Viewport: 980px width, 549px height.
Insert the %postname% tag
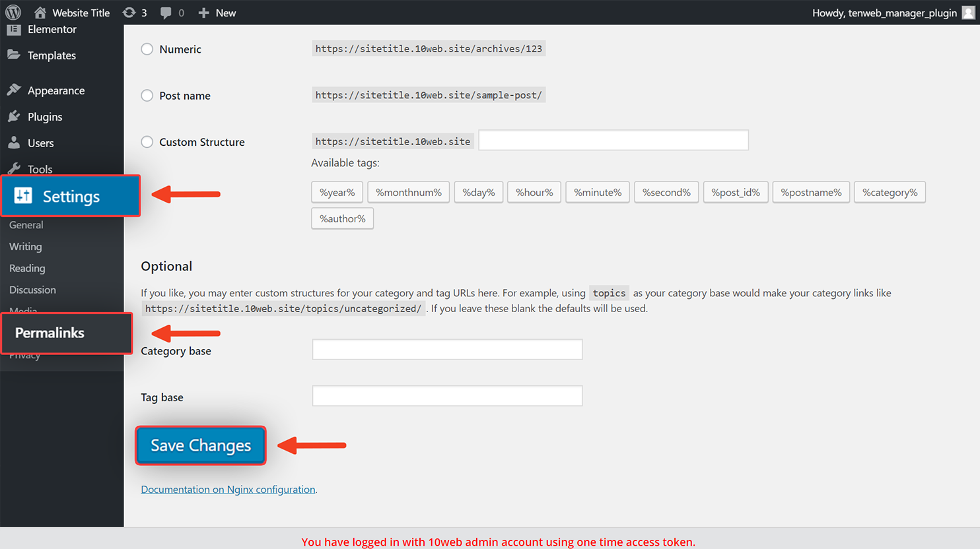pos(811,192)
